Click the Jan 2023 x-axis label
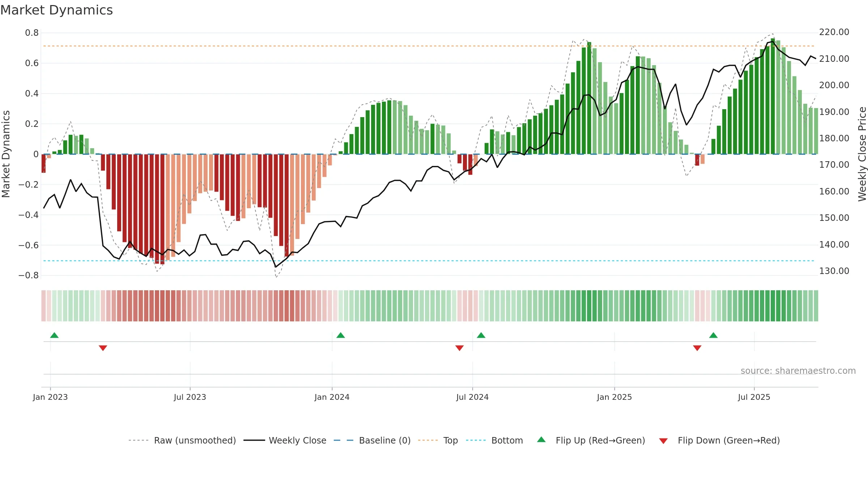This screenshot has height=488, width=868. (50, 397)
